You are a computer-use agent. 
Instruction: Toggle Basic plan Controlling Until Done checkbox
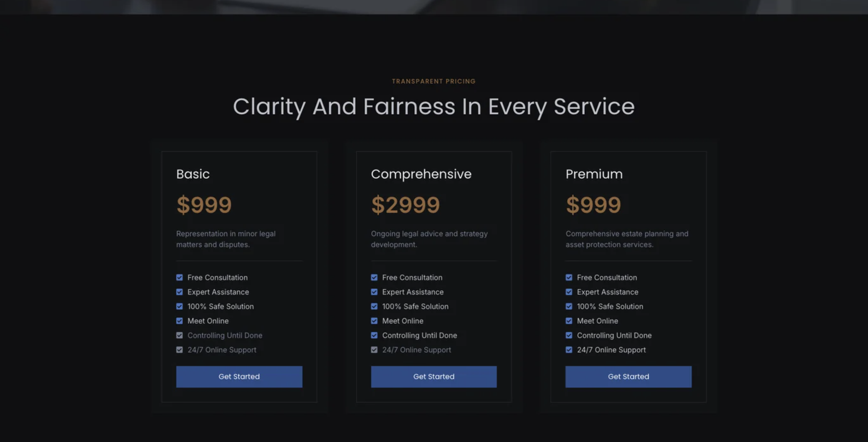point(179,335)
